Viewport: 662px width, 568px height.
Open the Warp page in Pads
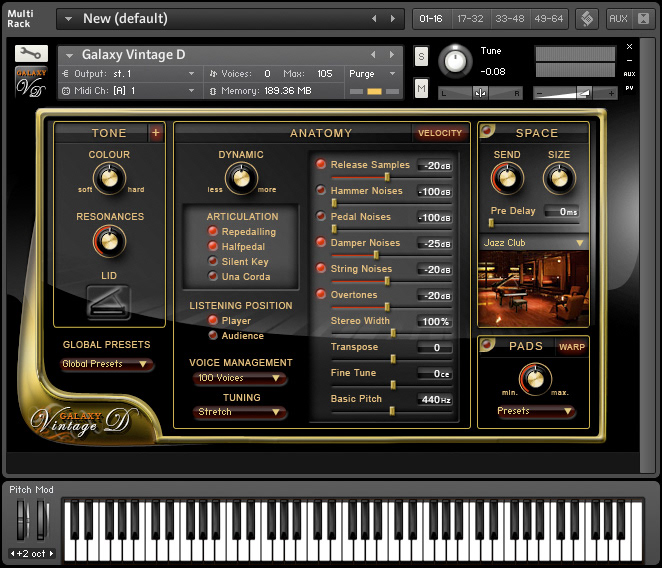[x=572, y=347]
